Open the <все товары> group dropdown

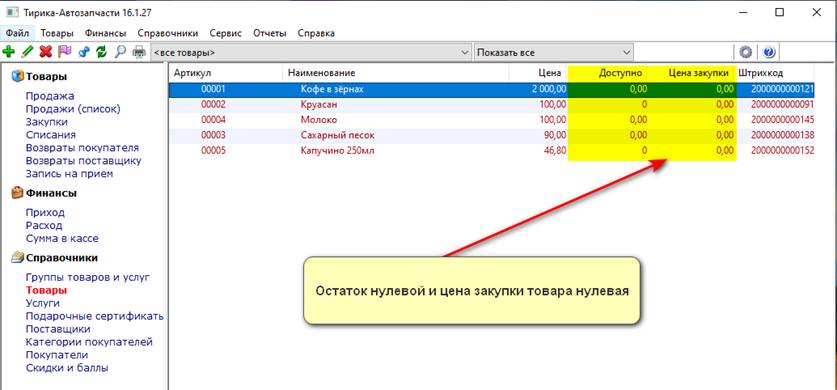[x=311, y=53]
